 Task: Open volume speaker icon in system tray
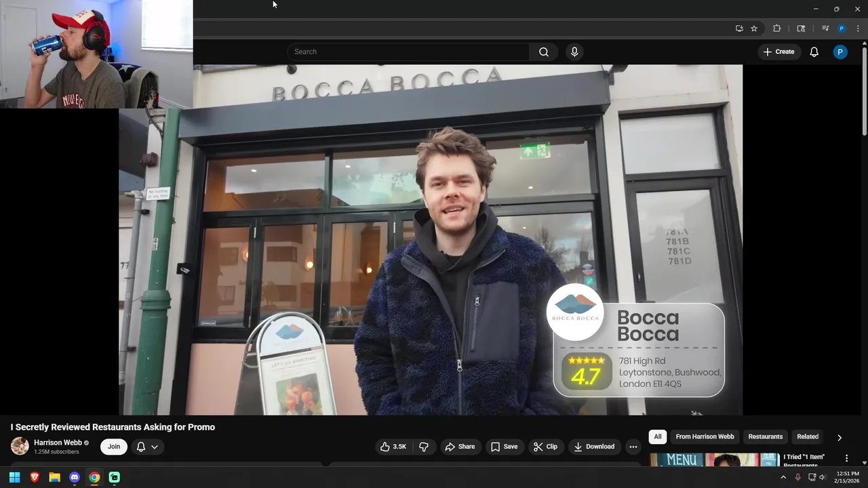(x=823, y=477)
